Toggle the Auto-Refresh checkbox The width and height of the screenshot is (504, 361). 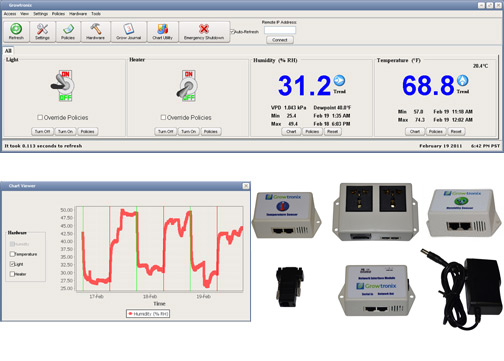(x=232, y=32)
